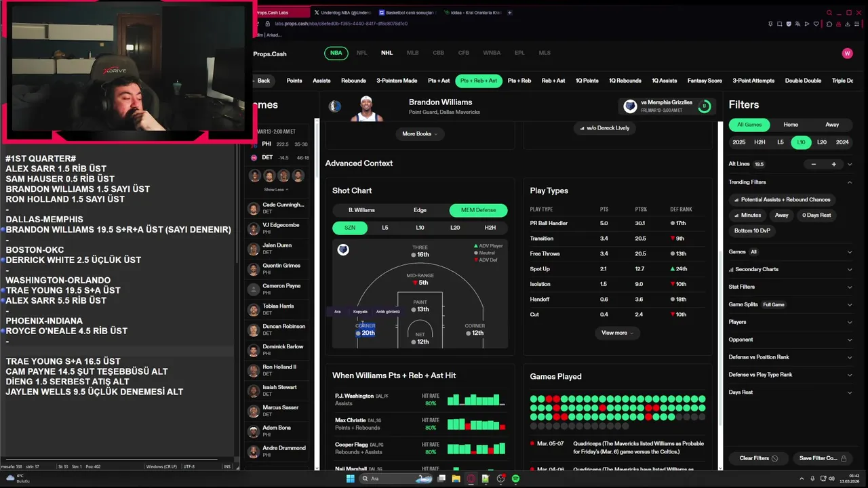Expand the Opponent filter section
Image resolution: width=868 pixels, height=488 pixels.
(x=790, y=340)
